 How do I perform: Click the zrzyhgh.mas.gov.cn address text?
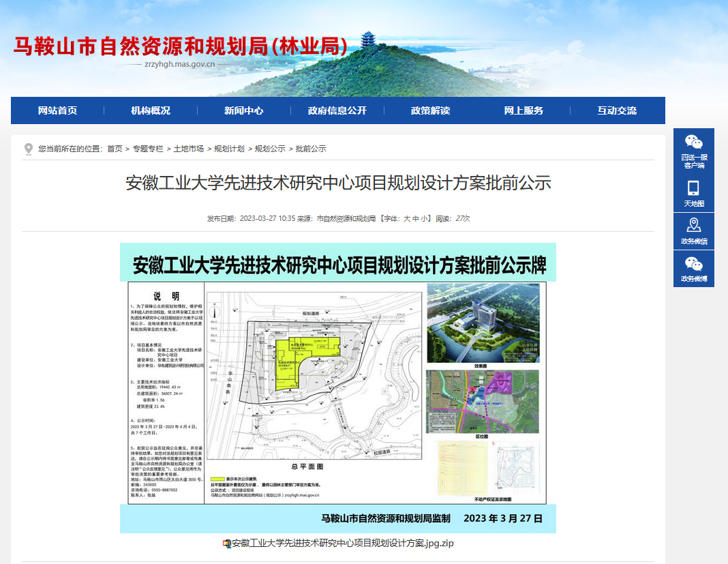click(180, 64)
